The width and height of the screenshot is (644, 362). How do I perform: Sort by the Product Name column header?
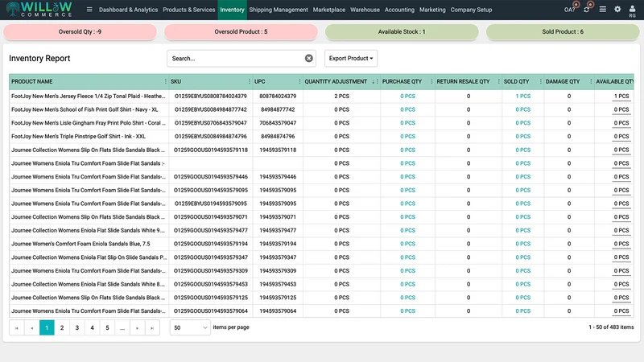tap(32, 81)
